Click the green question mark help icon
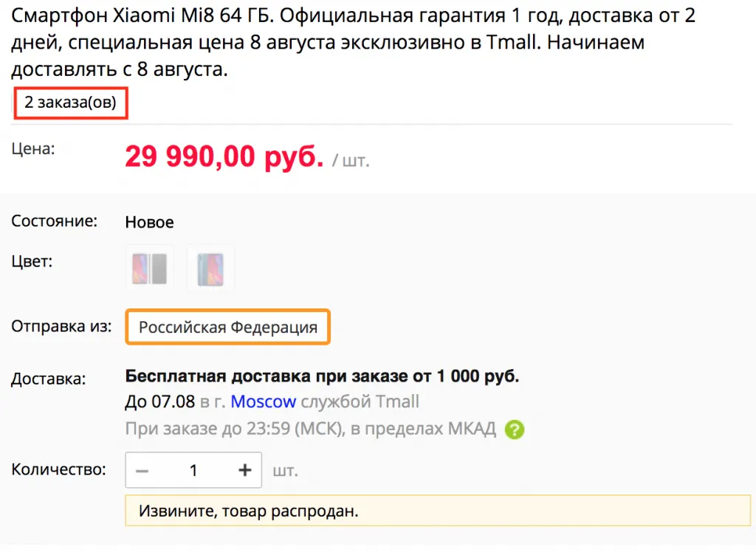Image resolution: width=756 pixels, height=552 pixels. (x=515, y=429)
